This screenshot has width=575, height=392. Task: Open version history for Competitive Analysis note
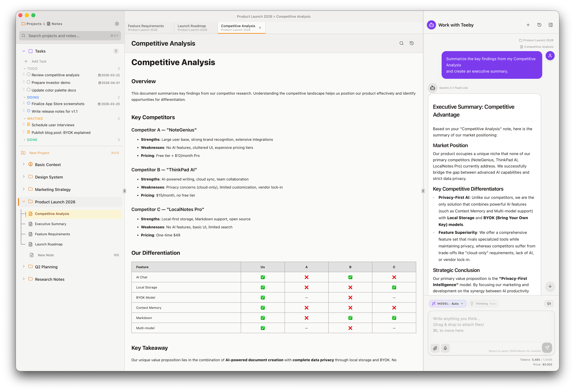click(411, 43)
